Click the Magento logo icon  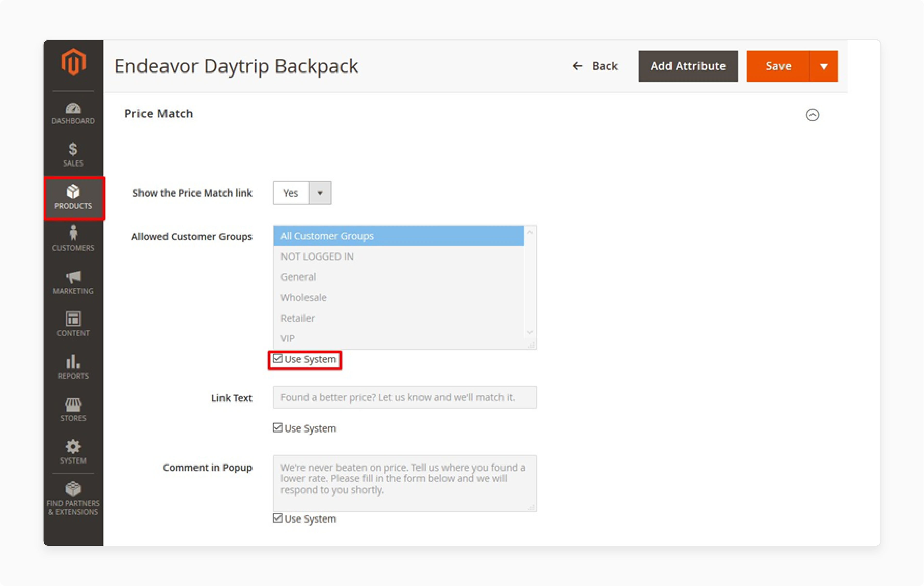click(x=73, y=62)
